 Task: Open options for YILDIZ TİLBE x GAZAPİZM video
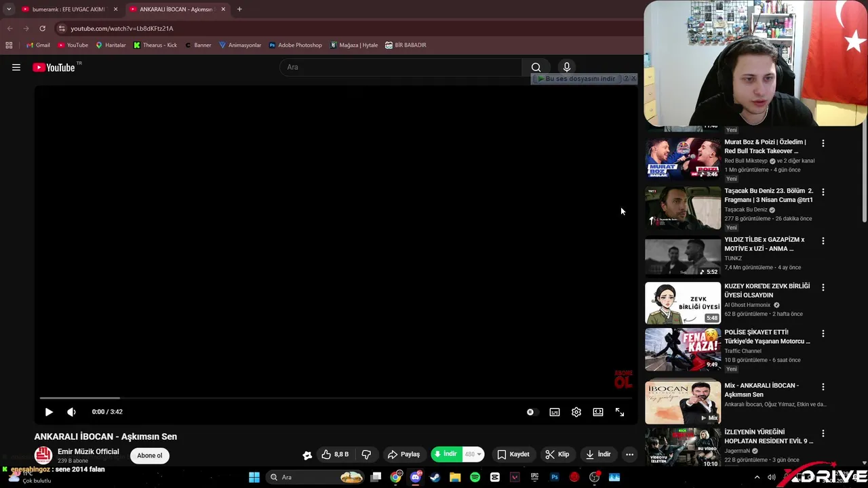click(823, 241)
